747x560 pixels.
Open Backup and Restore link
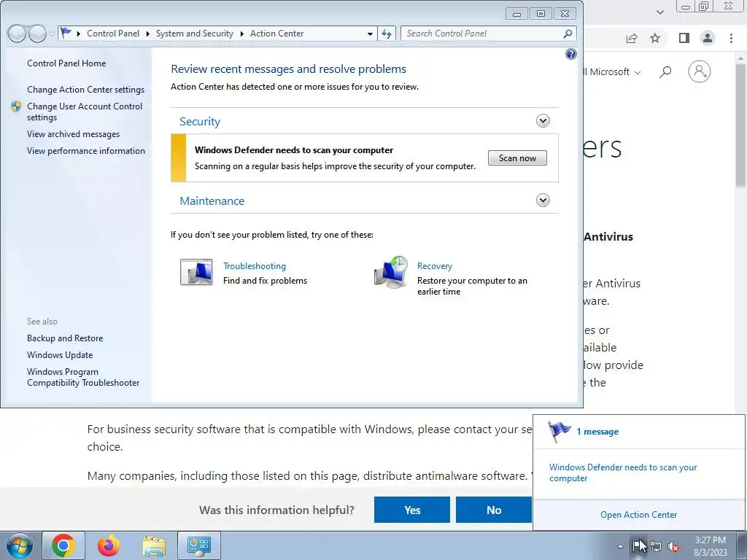(x=65, y=338)
